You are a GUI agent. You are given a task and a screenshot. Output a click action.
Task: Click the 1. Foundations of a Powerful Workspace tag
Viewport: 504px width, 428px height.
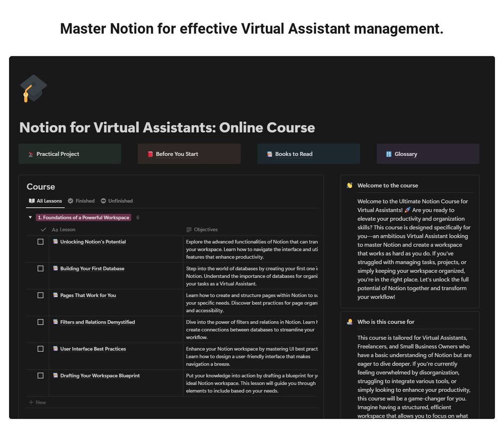[83, 218]
